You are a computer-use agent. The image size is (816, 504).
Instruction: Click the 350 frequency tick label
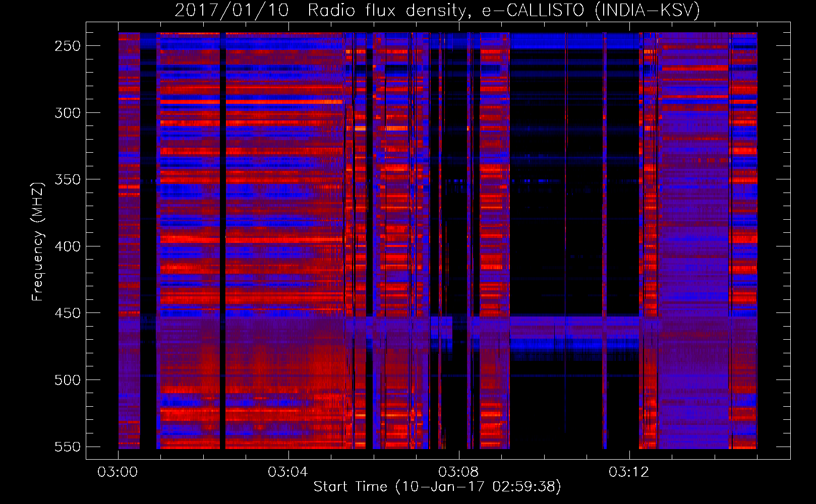(68, 180)
